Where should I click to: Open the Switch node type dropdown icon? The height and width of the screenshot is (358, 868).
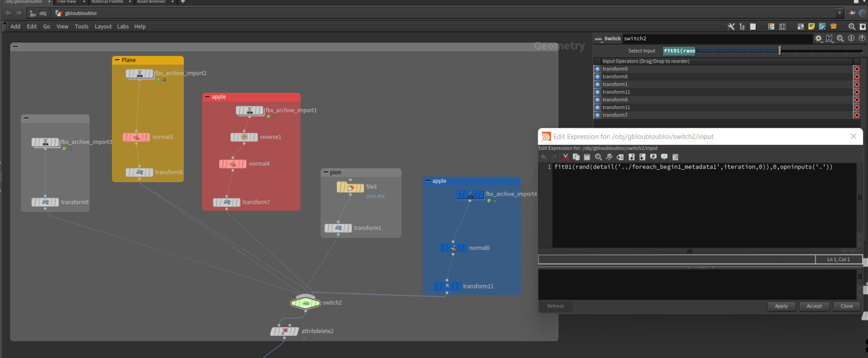pyautogui.click(x=598, y=39)
